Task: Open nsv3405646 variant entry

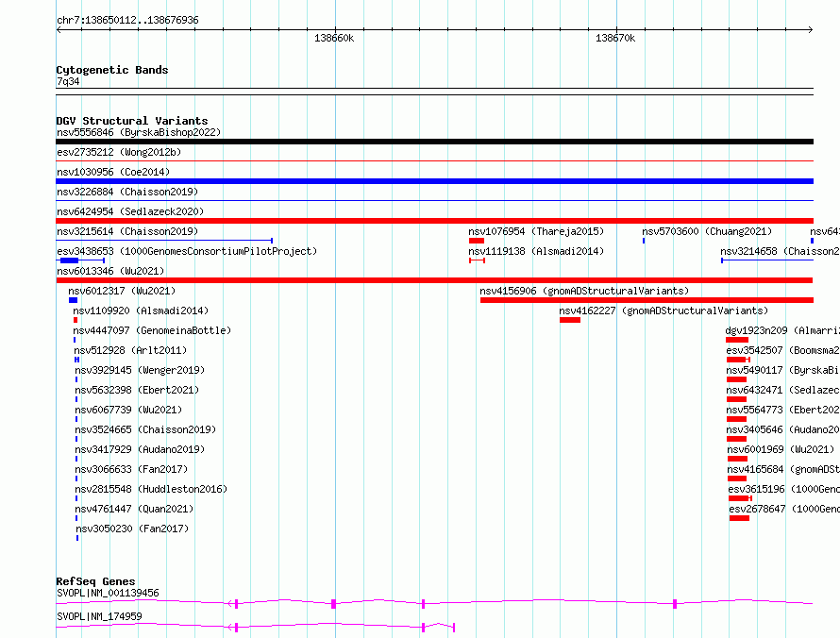Action: pyautogui.click(x=782, y=429)
